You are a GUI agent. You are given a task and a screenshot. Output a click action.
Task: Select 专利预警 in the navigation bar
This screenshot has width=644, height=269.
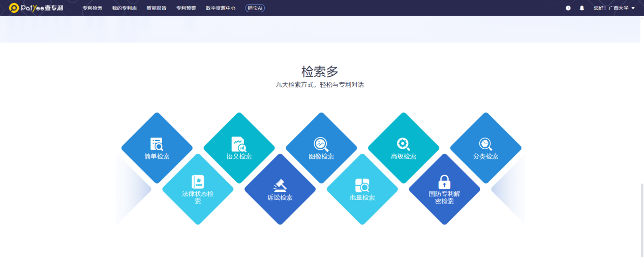click(186, 8)
